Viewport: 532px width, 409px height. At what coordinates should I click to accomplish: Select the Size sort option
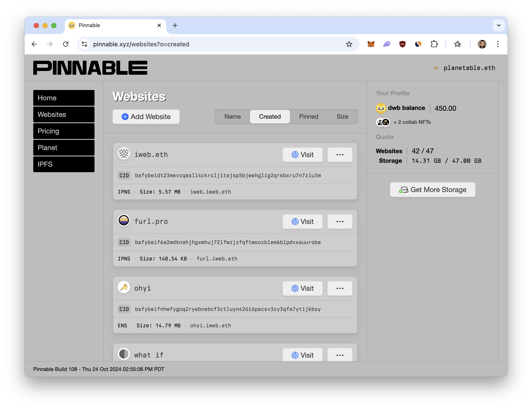pos(342,116)
